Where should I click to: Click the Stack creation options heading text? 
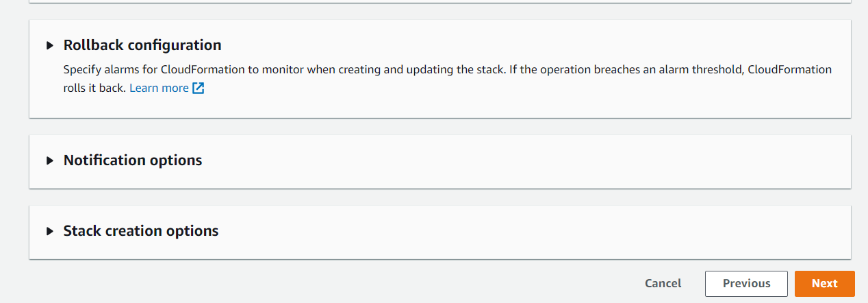[141, 231]
